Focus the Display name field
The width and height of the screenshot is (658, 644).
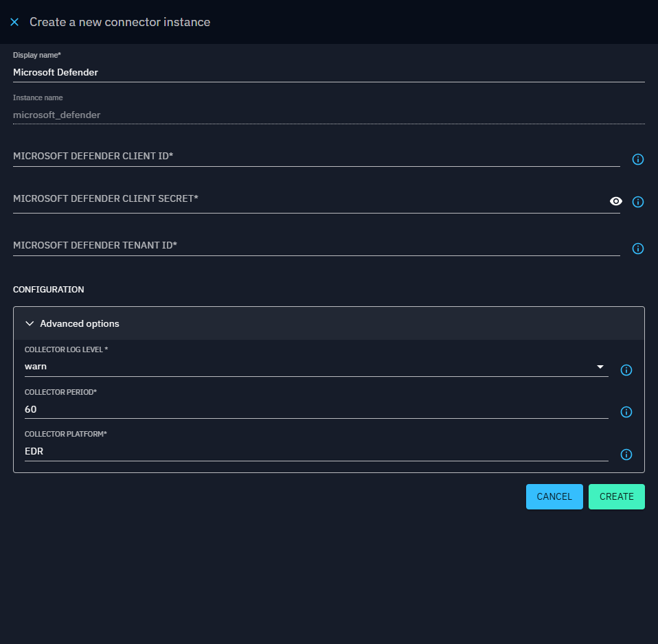[328, 72]
